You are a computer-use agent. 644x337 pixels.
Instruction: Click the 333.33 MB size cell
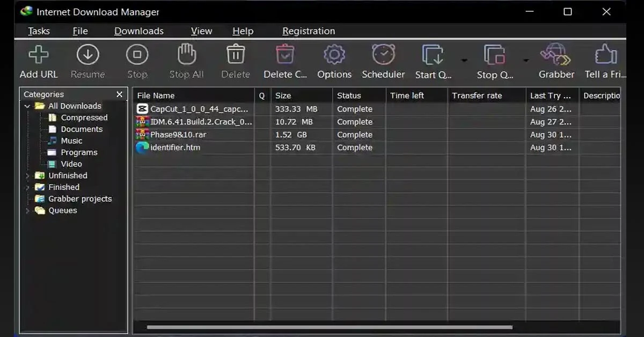tap(296, 109)
